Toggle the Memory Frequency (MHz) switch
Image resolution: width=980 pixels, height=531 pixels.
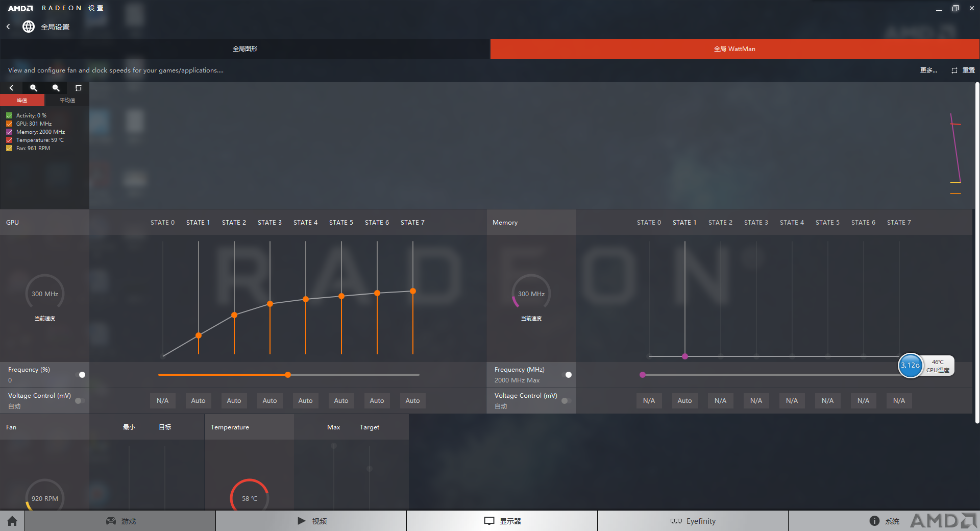click(x=567, y=375)
